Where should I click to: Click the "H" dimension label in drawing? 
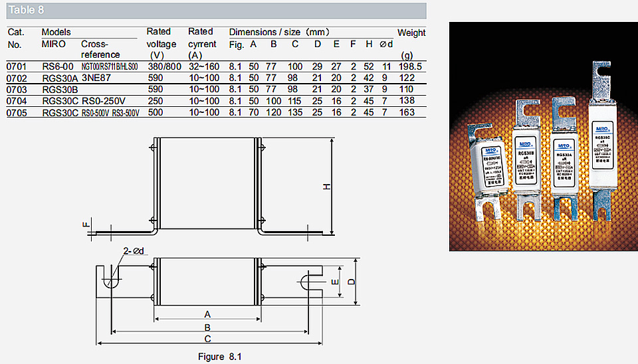coord(327,187)
